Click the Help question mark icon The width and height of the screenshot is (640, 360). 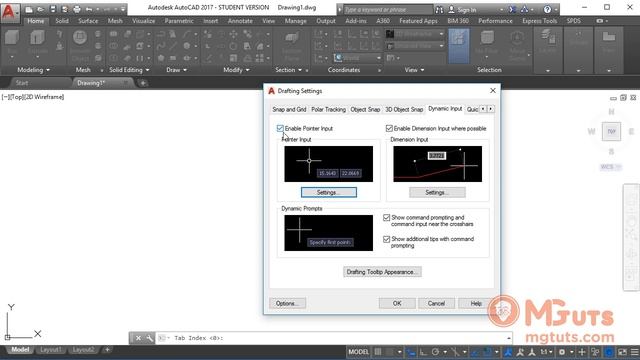(x=547, y=9)
